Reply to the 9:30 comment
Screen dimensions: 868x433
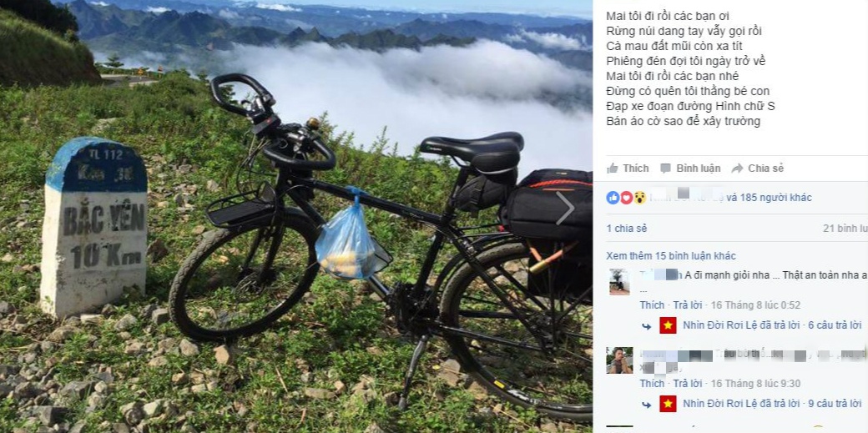pyautogui.click(x=687, y=384)
